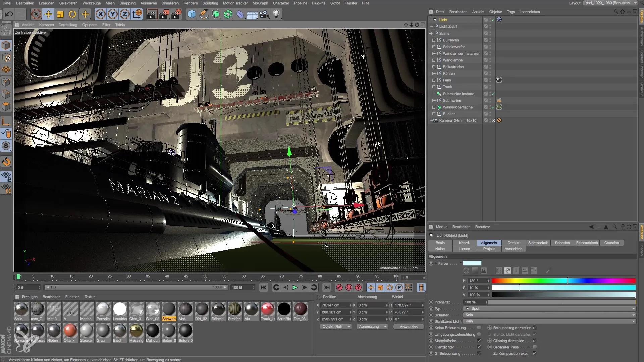The width and height of the screenshot is (644, 362).
Task: Open Object Manager Tags menu
Action: pyautogui.click(x=511, y=12)
